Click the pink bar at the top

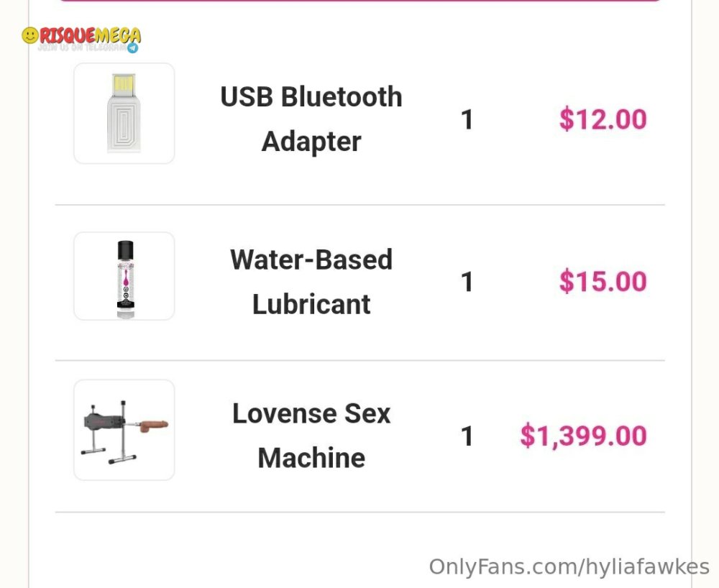360,1
